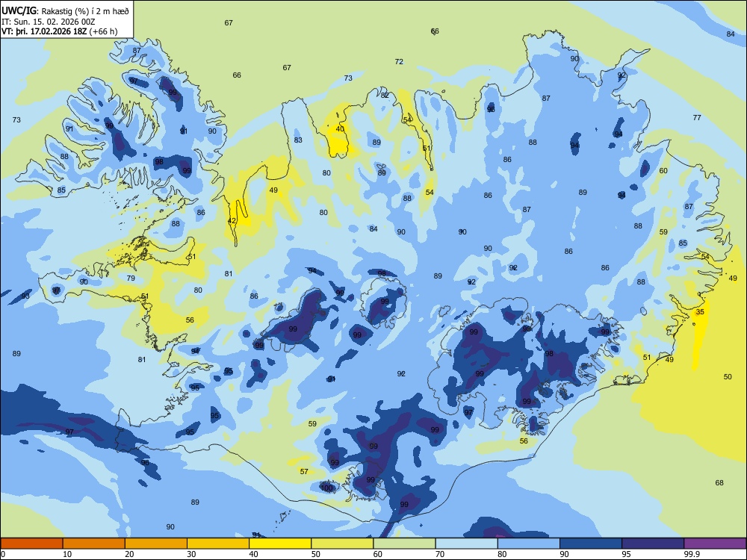Click the map value 68 over the southeast ocean
This screenshot has width=747, height=560.
719,483
